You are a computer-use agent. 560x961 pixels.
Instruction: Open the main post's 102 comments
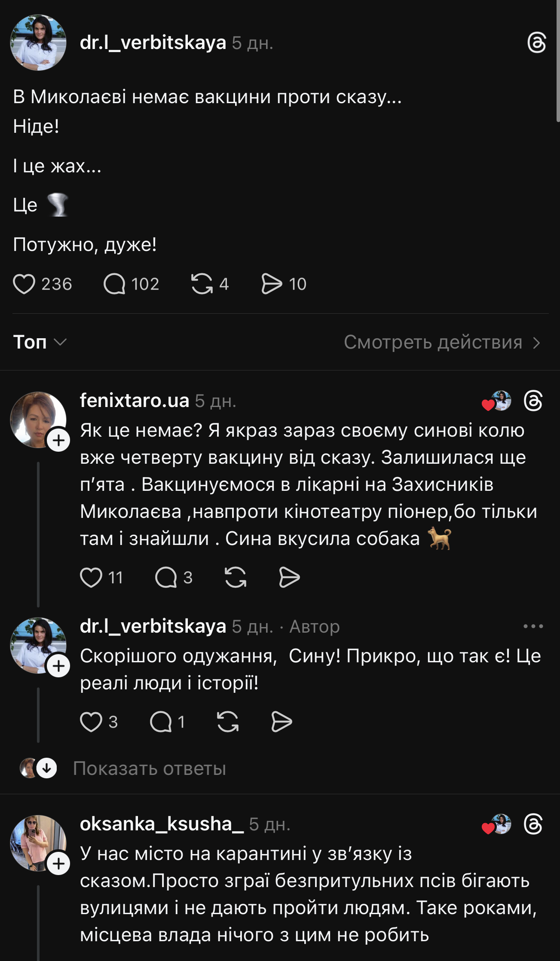click(x=114, y=284)
